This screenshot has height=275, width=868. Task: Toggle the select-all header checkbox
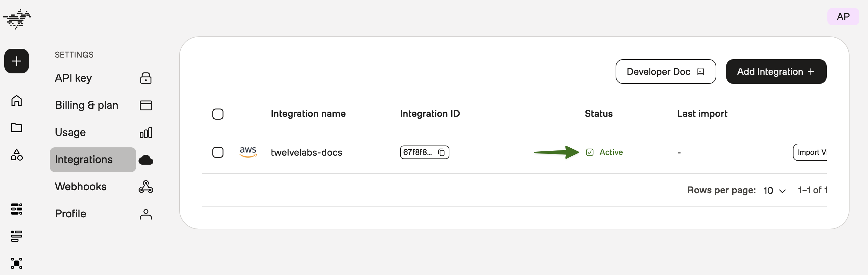coord(218,114)
